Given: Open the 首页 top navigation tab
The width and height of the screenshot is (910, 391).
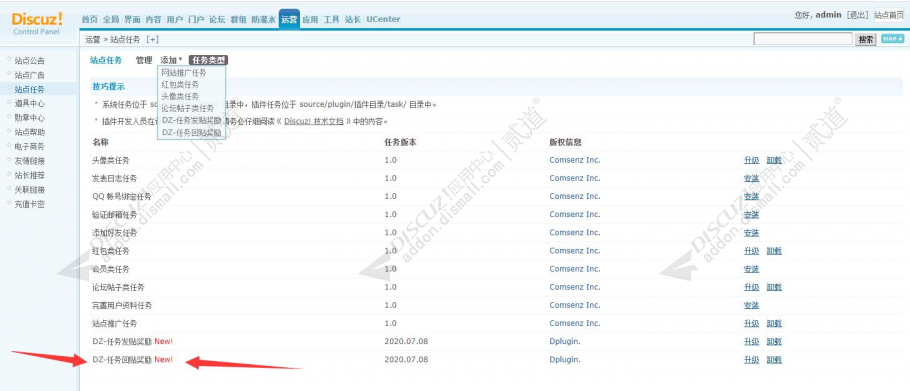Looking at the screenshot, I should pos(90,19).
